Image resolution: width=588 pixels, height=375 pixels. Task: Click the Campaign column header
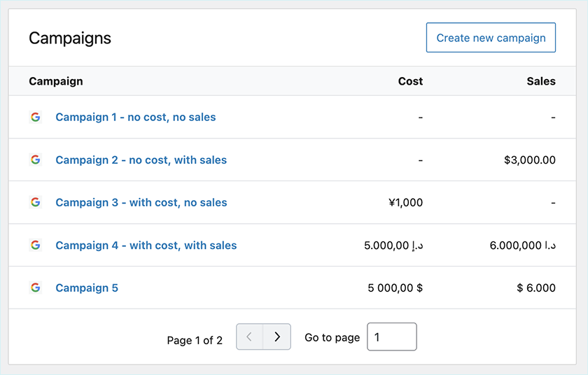coord(56,81)
